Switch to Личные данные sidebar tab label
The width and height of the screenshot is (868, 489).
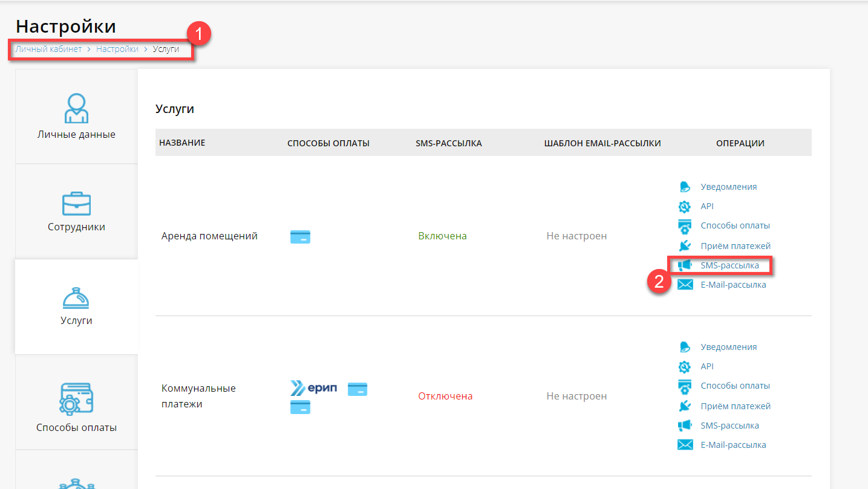[x=76, y=135]
